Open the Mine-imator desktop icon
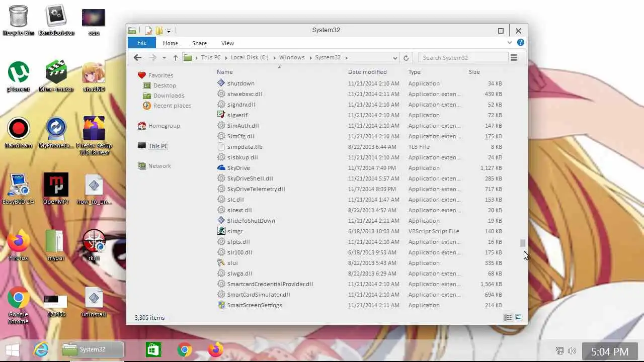Image resolution: width=644 pixels, height=362 pixels. pos(56,76)
